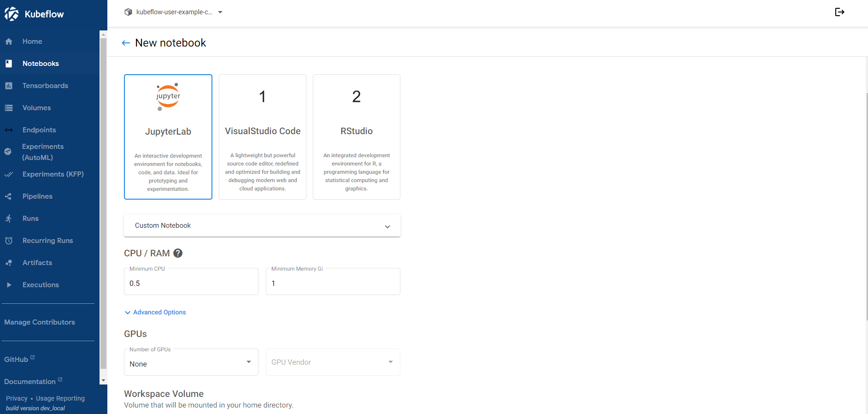Screen dimensions: 868x414
Task: Go to Volumes in sidebar
Action: [x=50, y=108]
